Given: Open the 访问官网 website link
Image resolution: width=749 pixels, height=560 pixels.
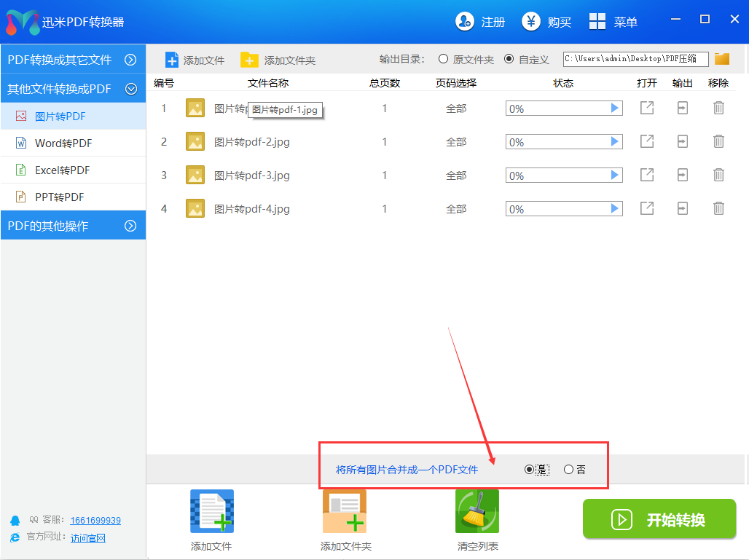Looking at the screenshot, I should click(x=88, y=538).
